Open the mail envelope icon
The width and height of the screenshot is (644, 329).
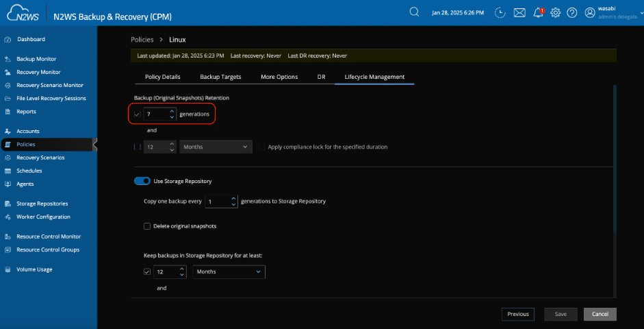[519, 13]
